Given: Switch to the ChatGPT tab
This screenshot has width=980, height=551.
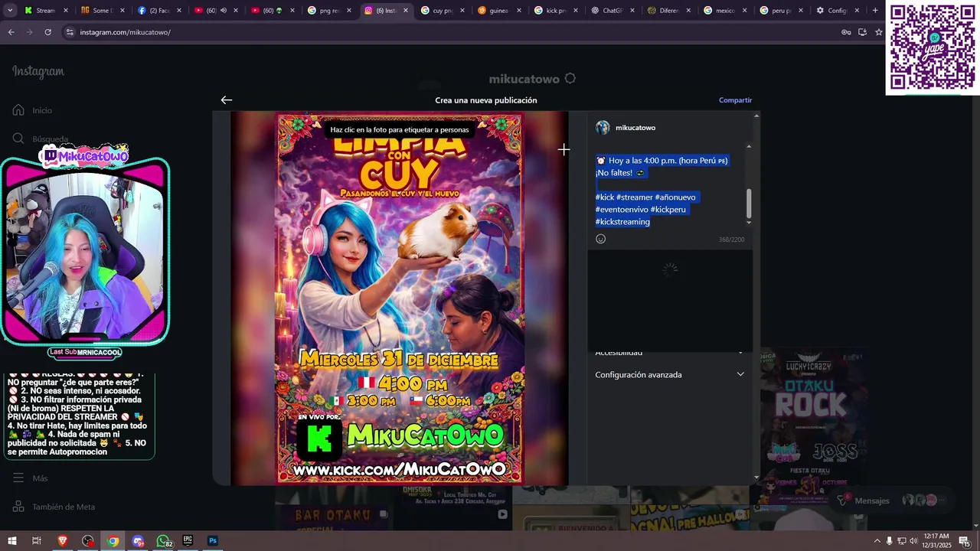Looking at the screenshot, I should pos(611,11).
